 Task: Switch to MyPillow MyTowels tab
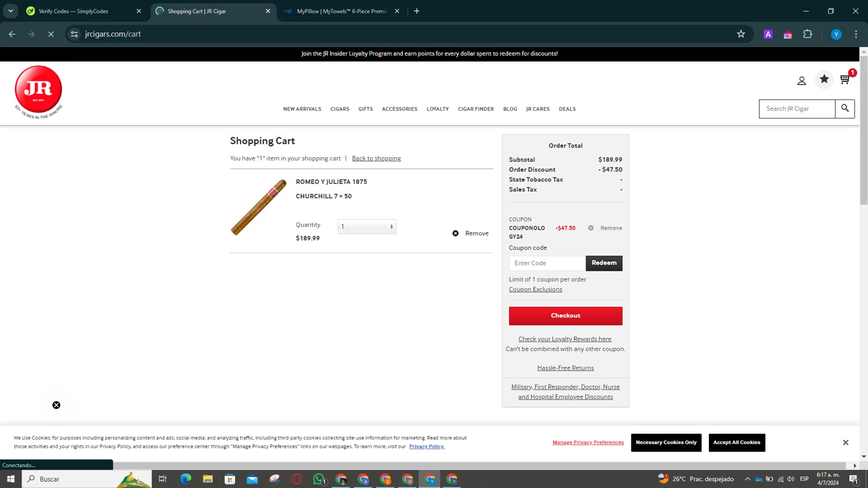[343, 11]
